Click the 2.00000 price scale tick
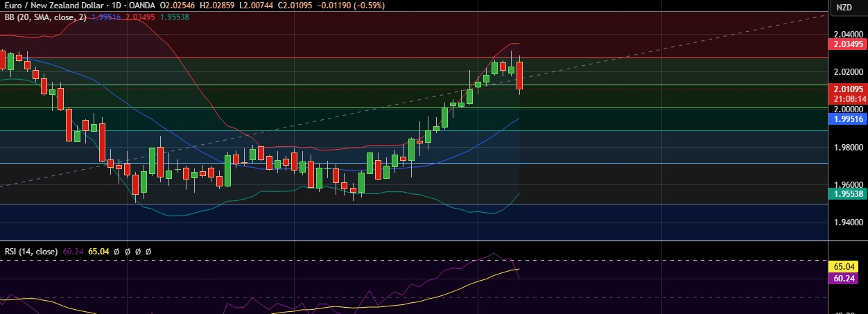 tap(848, 109)
